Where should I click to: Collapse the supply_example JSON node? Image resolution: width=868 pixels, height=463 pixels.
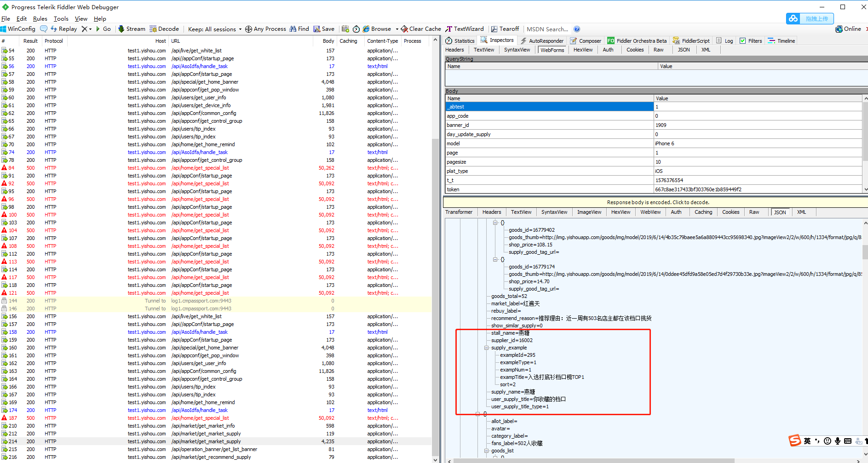pos(486,348)
